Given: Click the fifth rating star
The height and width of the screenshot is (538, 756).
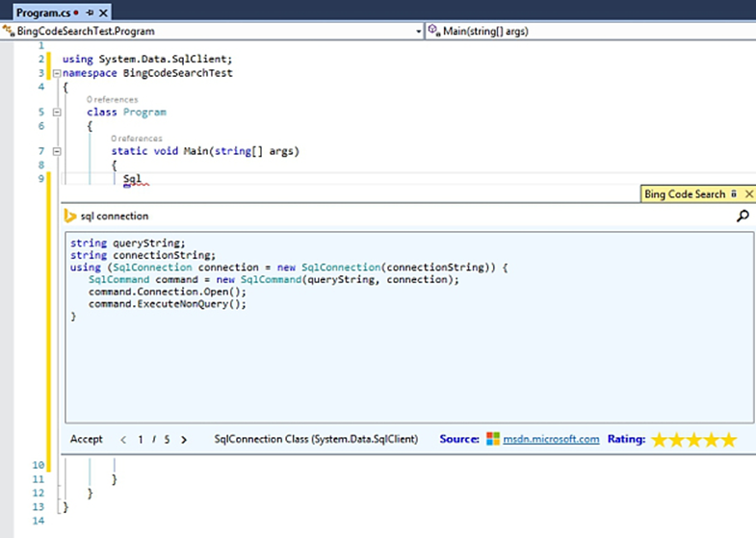Looking at the screenshot, I should tap(729, 439).
